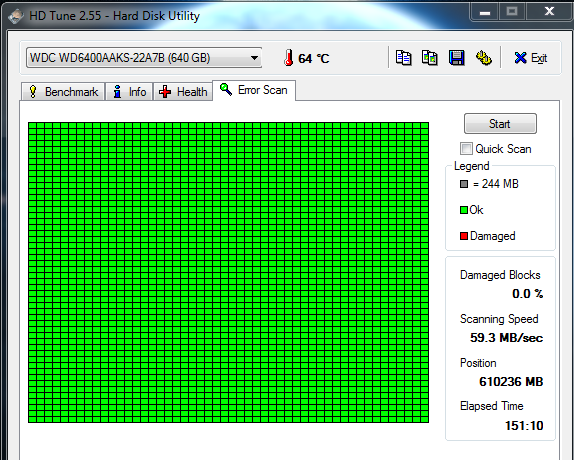Click the blue X Exit icon
The height and width of the screenshot is (460, 574).
[520, 58]
